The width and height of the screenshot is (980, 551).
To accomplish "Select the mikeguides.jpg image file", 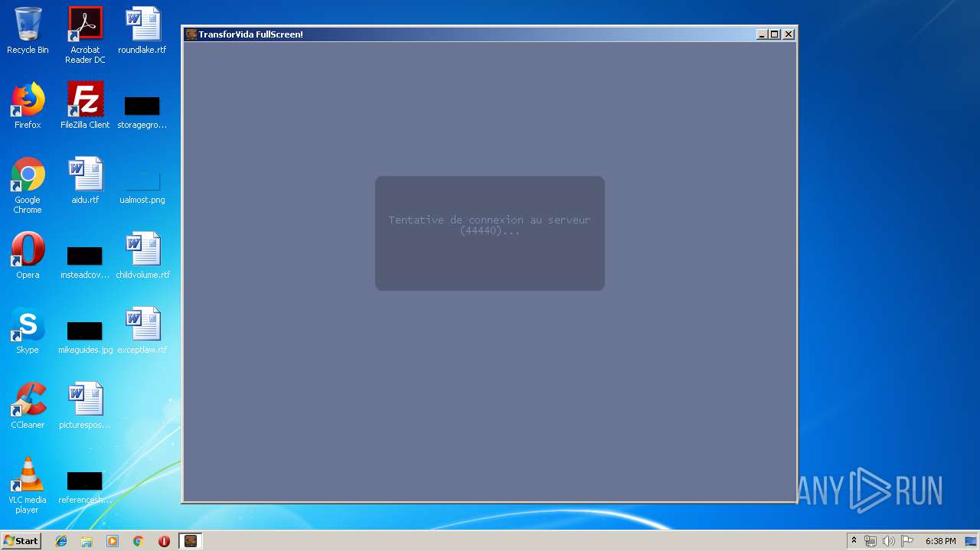I will tap(85, 337).
